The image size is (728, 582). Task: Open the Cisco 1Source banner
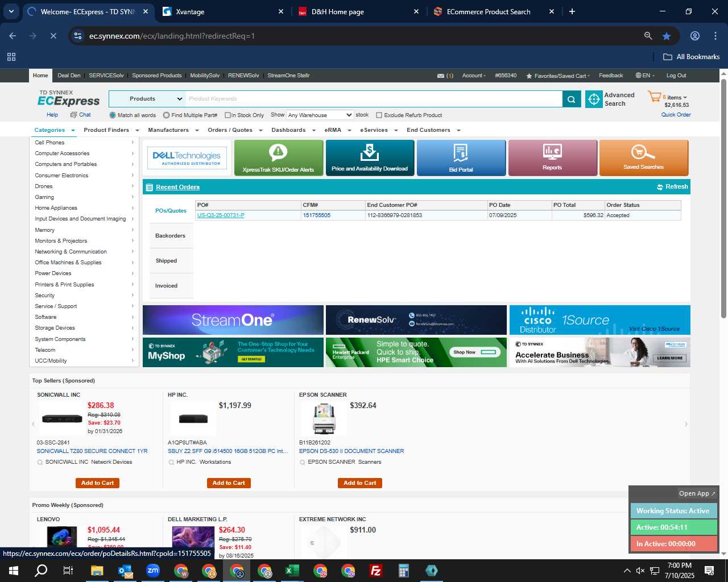[600, 320]
